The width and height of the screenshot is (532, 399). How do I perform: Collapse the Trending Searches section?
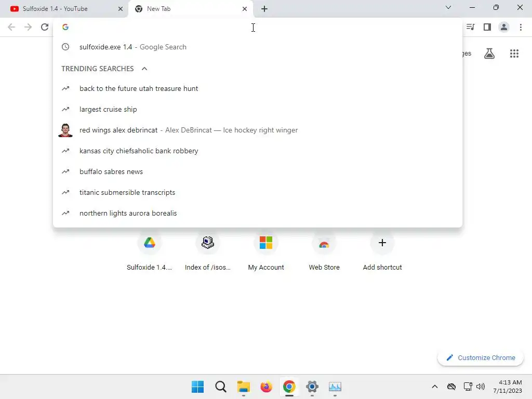(144, 69)
